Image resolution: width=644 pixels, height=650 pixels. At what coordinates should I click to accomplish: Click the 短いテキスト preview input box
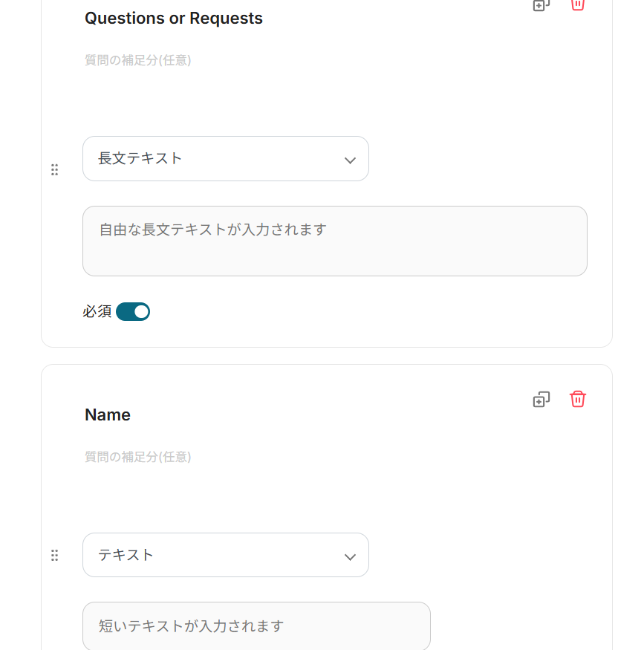point(256,626)
